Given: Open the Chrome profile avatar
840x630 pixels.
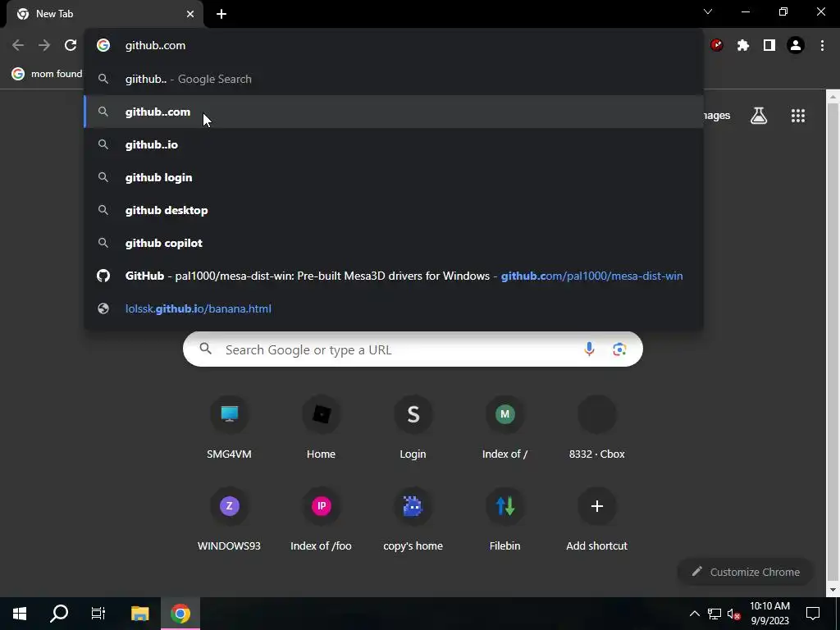Looking at the screenshot, I should coord(796,46).
